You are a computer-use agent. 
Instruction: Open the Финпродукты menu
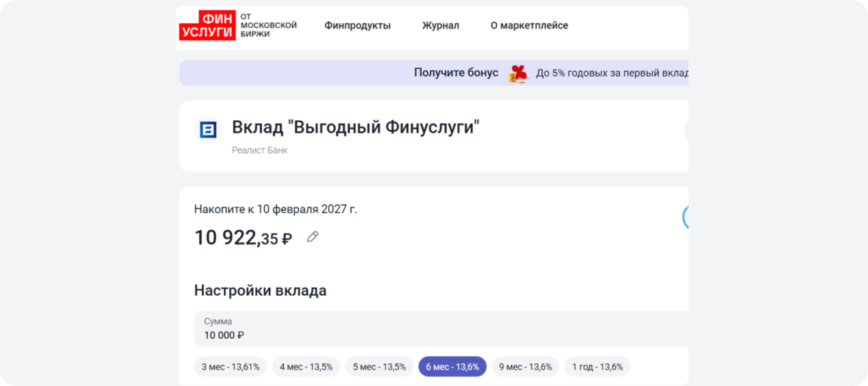[358, 25]
